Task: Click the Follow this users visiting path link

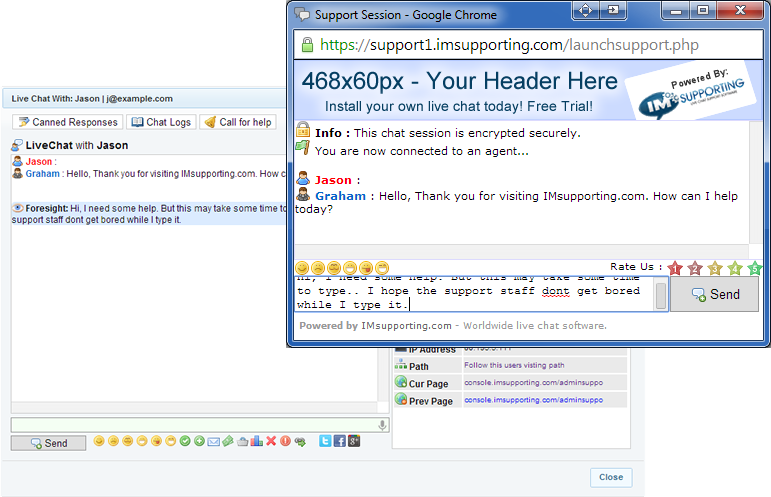Action: pos(514,365)
